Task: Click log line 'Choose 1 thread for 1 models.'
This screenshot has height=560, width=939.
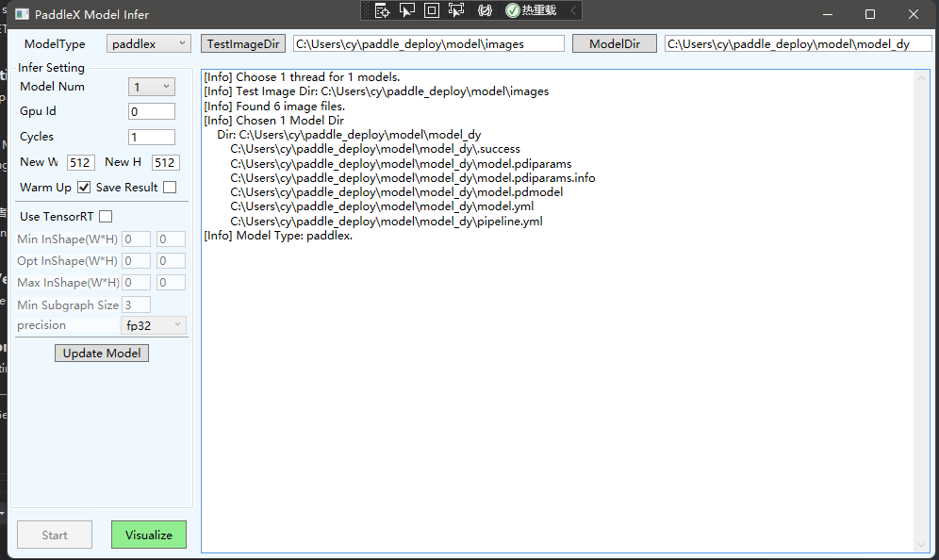Action: point(302,77)
